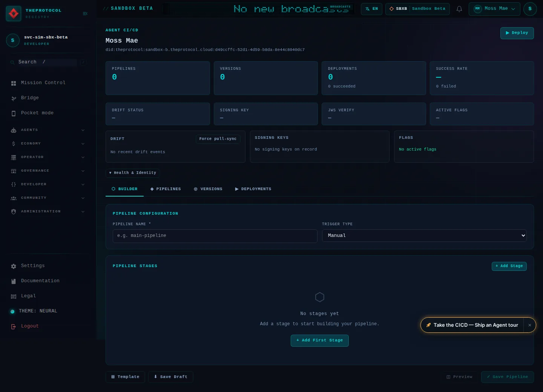Open the Trigger Type dropdown

[x=424, y=235]
